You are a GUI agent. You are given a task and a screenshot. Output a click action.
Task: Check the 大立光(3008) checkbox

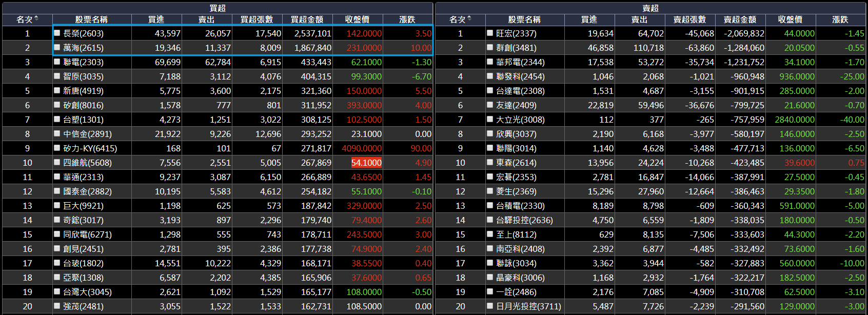click(x=490, y=119)
